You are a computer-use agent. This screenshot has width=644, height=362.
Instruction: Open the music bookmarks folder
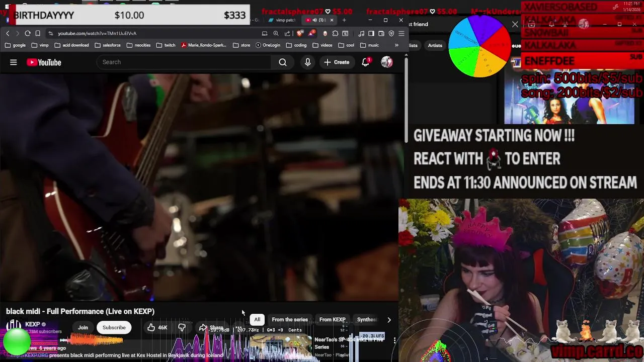pyautogui.click(x=369, y=45)
